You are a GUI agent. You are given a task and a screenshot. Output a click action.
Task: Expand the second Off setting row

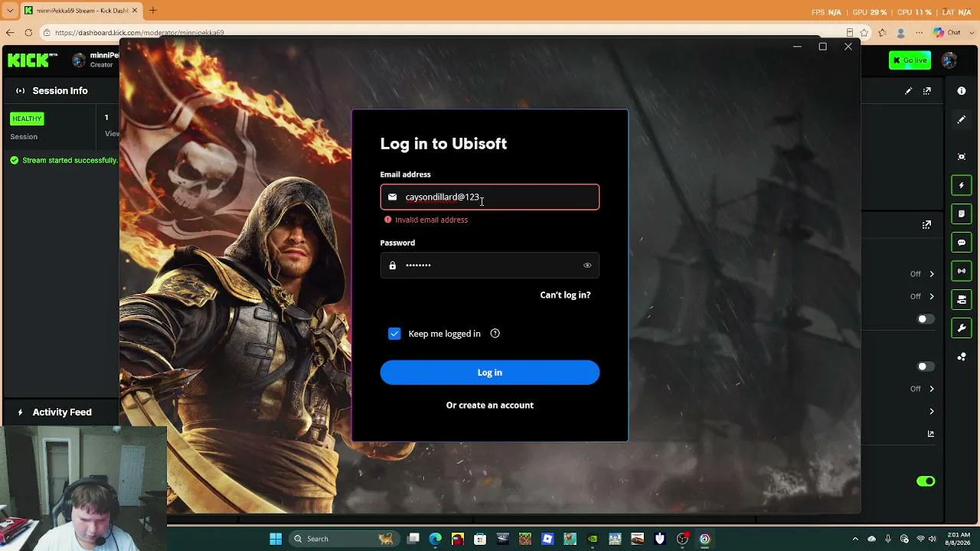click(932, 296)
